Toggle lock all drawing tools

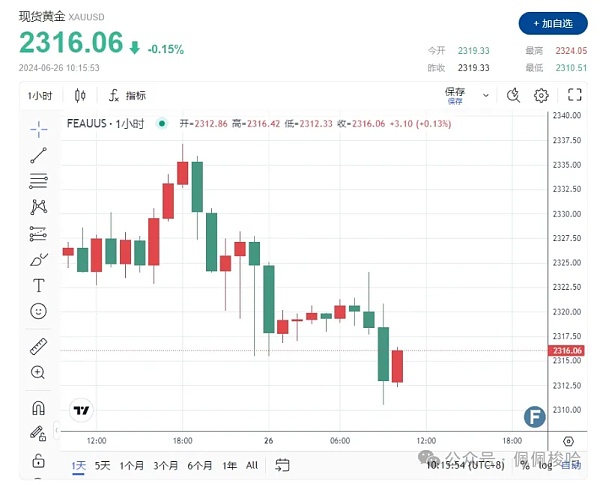click(38, 460)
